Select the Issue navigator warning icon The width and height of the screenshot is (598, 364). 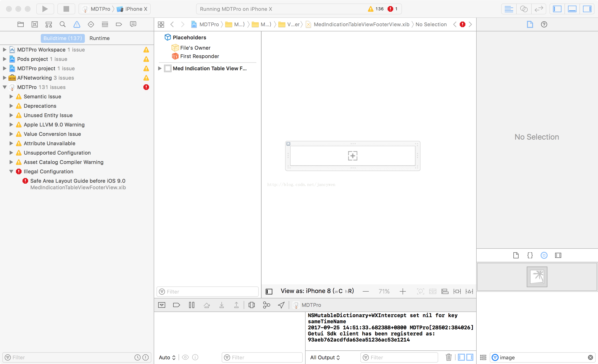coord(77,24)
